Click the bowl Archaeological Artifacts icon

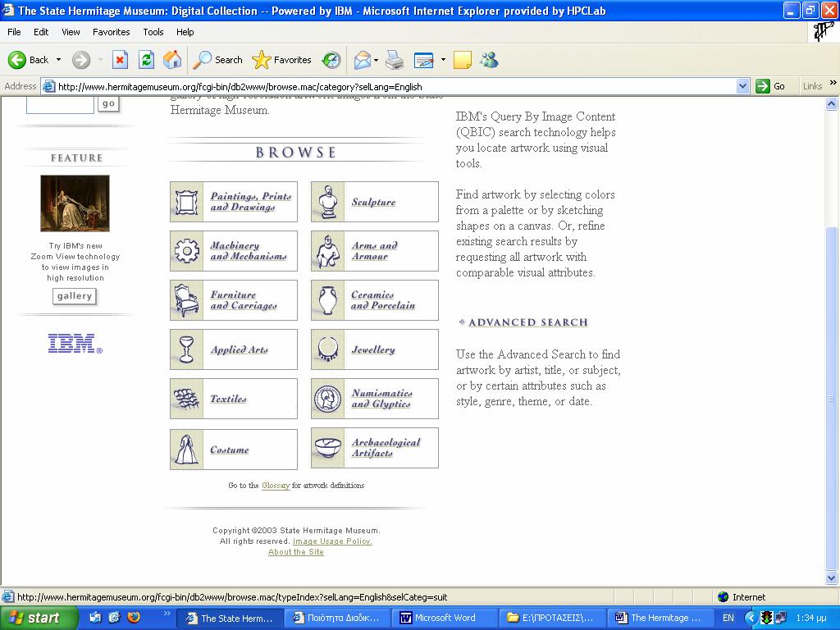coord(328,449)
